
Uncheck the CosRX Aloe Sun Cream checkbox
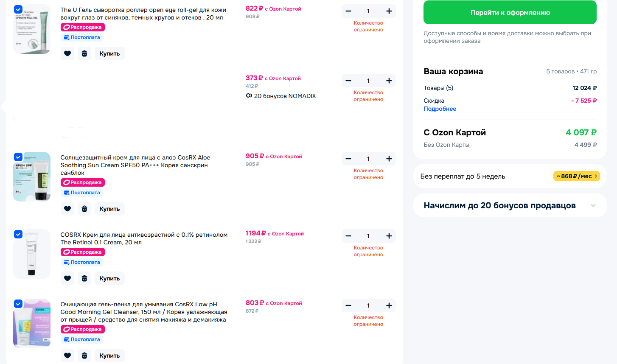click(x=18, y=157)
